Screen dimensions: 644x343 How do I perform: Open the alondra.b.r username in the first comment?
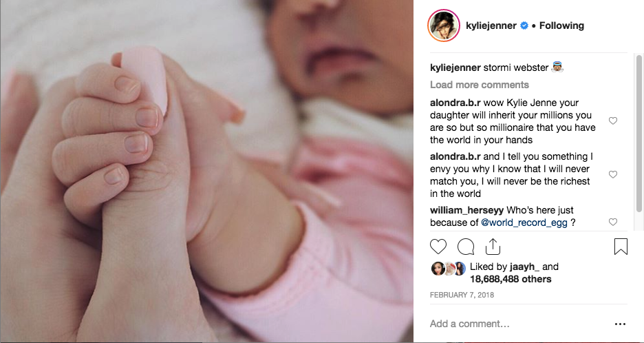pyautogui.click(x=455, y=103)
